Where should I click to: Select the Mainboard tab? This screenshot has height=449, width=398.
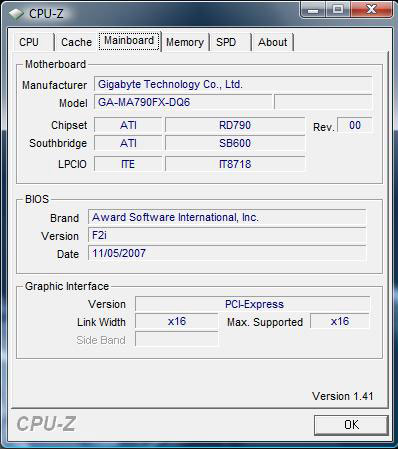129,41
